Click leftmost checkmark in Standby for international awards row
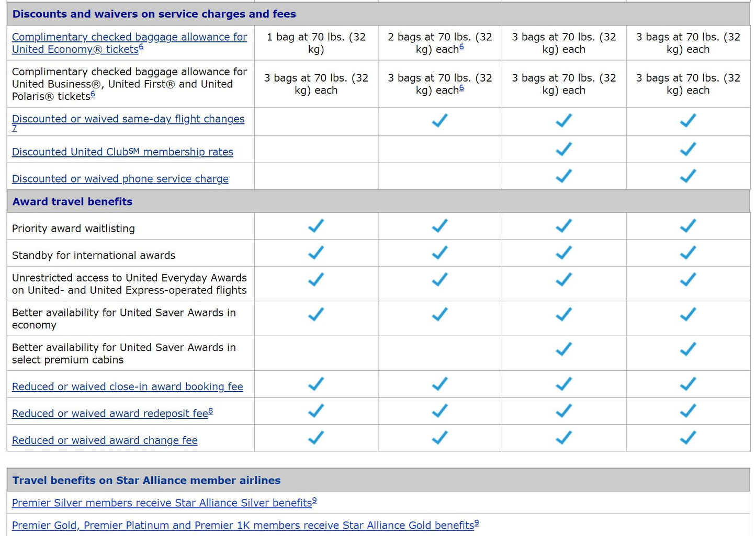This screenshot has height=536, width=756. (316, 253)
